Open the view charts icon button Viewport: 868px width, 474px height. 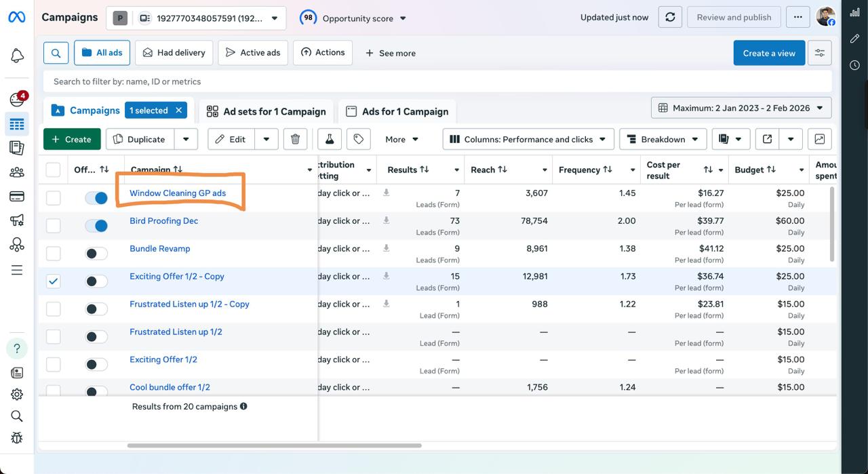tap(820, 139)
